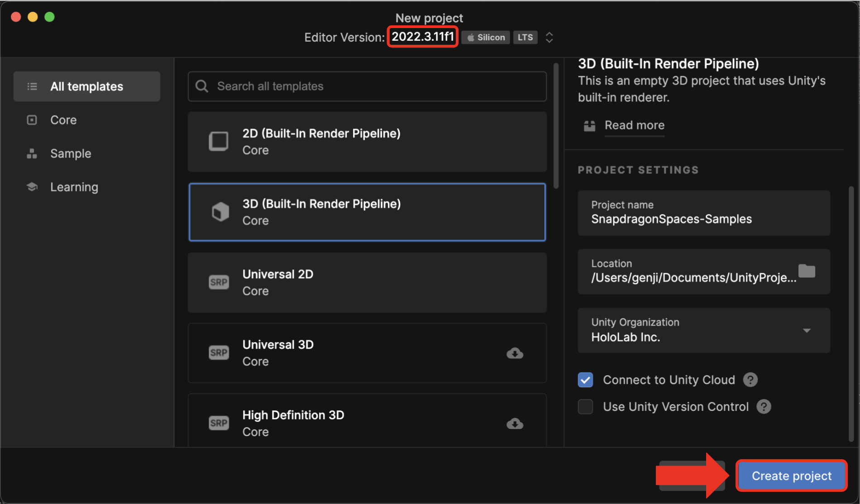This screenshot has height=504, width=860.
Task: Select All templates category
Action: click(x=86, y=86)
